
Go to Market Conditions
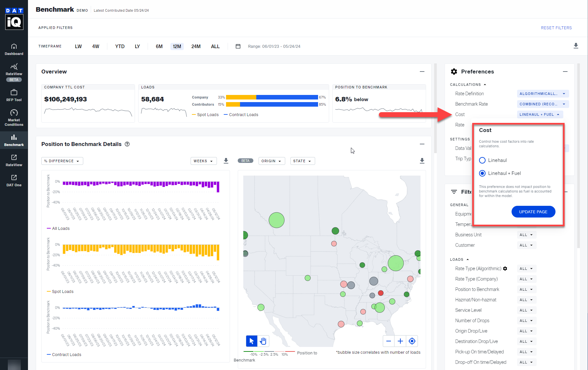tap(14, 118)
